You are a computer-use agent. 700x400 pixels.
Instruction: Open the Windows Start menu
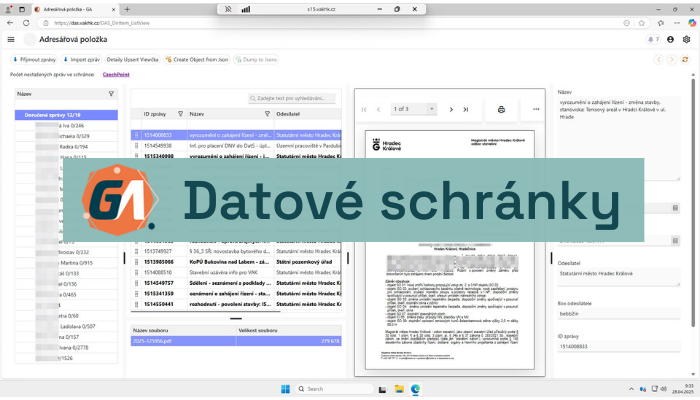(286, 389)
